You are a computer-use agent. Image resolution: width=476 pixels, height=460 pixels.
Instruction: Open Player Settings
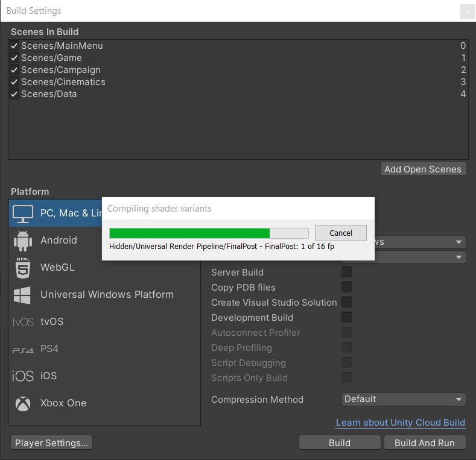tap(52, 443)
